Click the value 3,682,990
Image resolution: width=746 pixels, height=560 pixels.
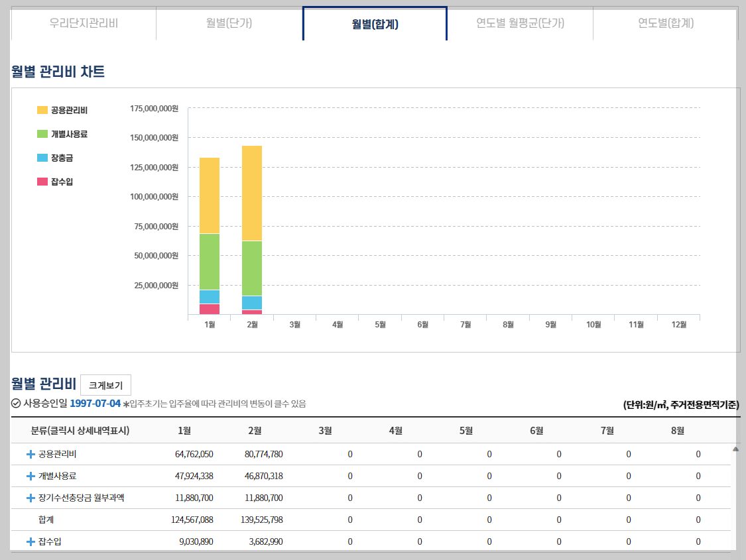[x=266, y=542]
